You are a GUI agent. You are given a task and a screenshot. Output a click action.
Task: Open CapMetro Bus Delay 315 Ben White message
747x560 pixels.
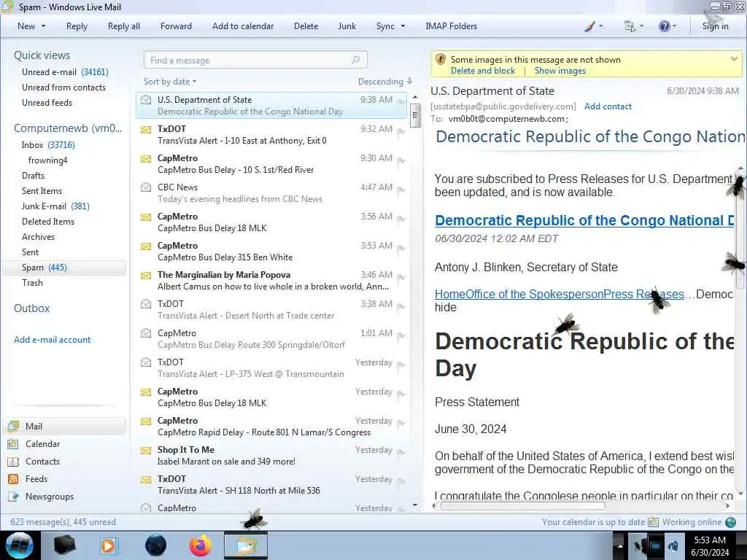point(271,252)
